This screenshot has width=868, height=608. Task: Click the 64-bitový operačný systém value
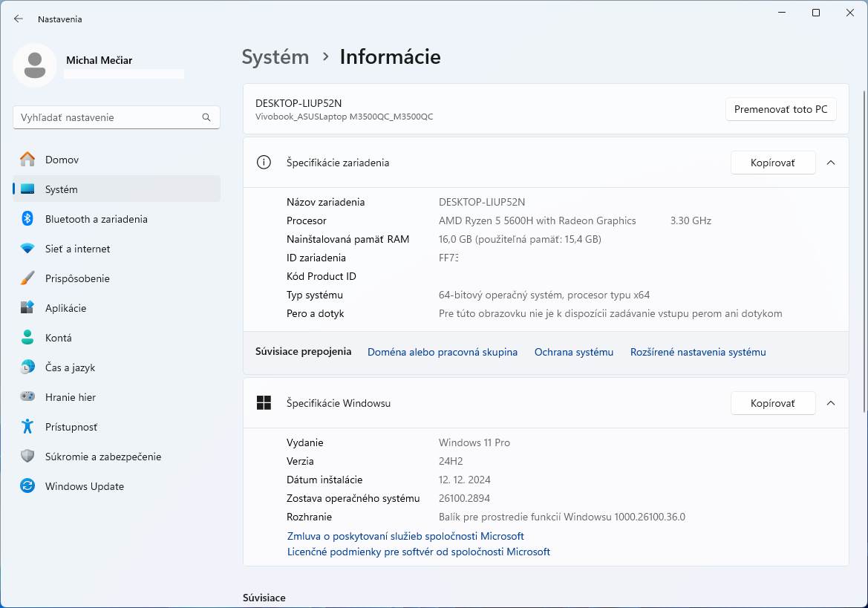(544, 295)
